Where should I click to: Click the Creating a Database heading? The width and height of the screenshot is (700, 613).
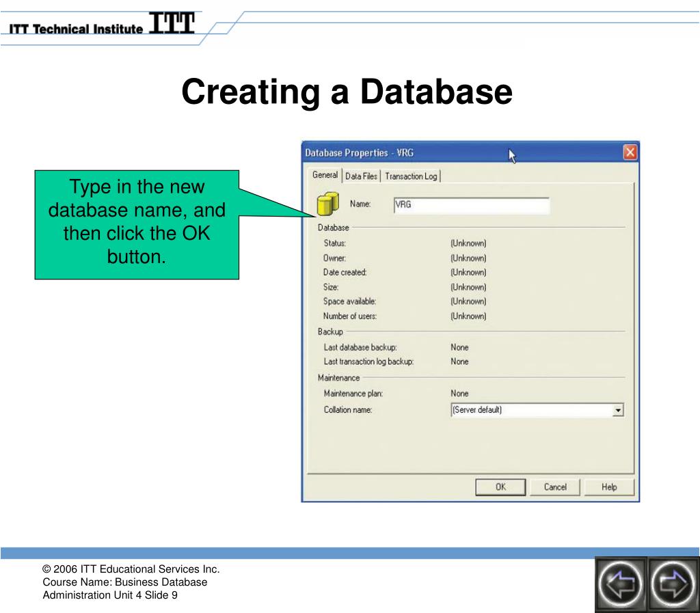pos(347,92)
